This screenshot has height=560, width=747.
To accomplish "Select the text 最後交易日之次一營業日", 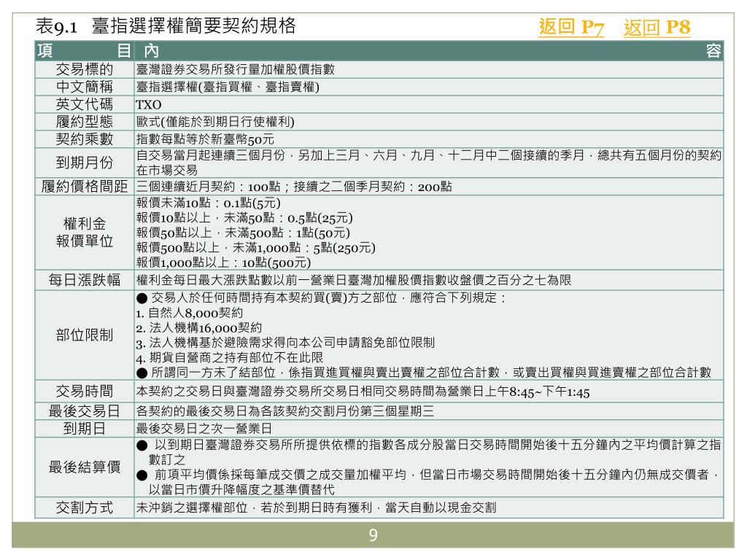I will [x=204, y=429].
